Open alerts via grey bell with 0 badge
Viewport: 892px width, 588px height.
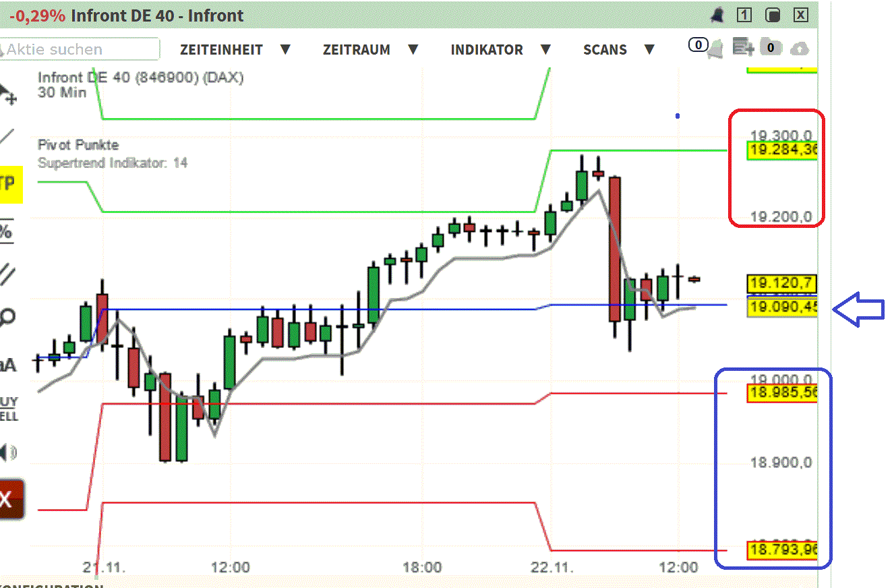point(705,47)
